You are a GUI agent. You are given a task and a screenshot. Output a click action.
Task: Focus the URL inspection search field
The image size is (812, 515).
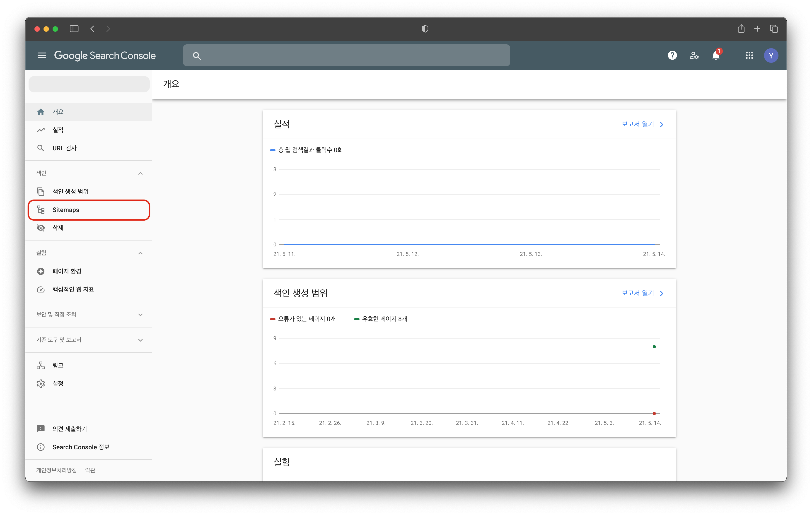click(346, 55)
